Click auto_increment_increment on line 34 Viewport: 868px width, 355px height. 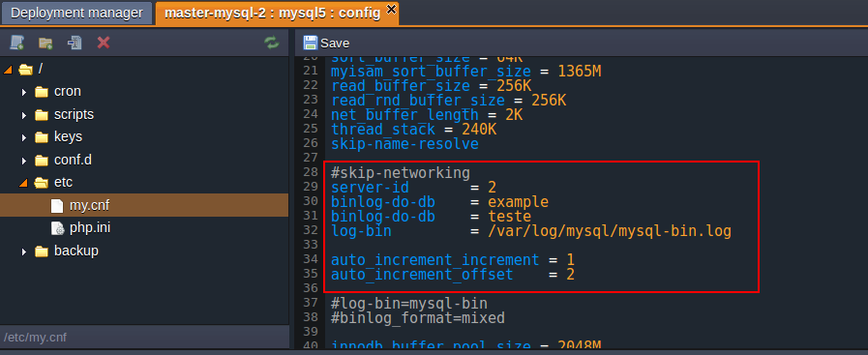tap(434, 260)
